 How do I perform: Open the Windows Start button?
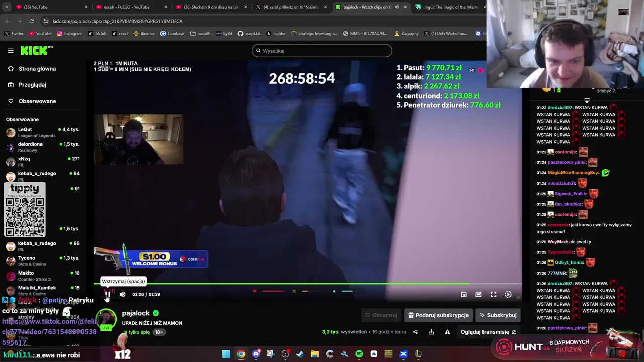tap(226, 354)
